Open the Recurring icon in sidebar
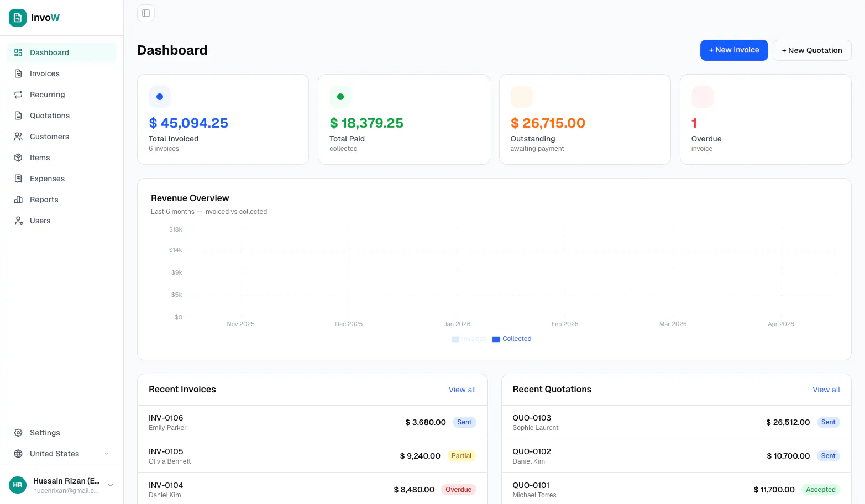 click(x=18, y=95)
